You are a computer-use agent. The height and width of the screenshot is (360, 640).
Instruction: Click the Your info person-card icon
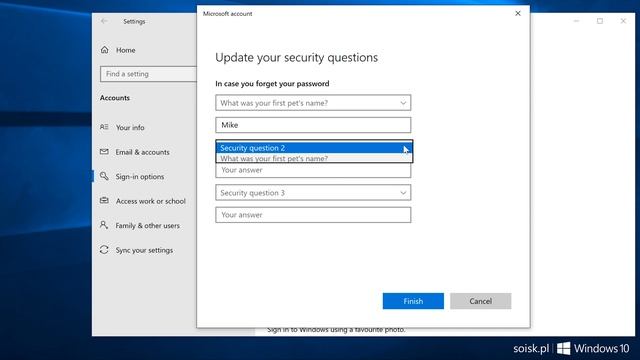pos(104,127)
